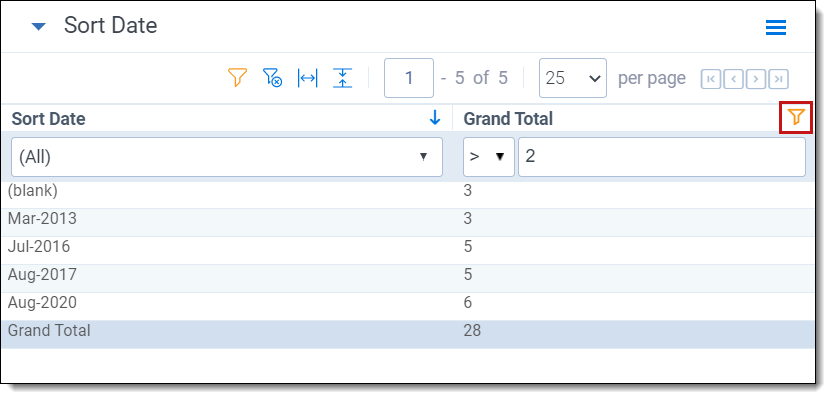Collapse the Sort Date widget with triangle
This screenshot has height=399, width=831.
pyautogui.click(x=39, y=26)
